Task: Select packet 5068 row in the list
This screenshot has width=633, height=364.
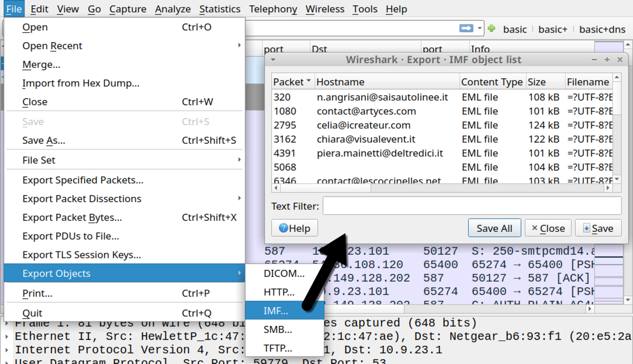Action: 442,167
